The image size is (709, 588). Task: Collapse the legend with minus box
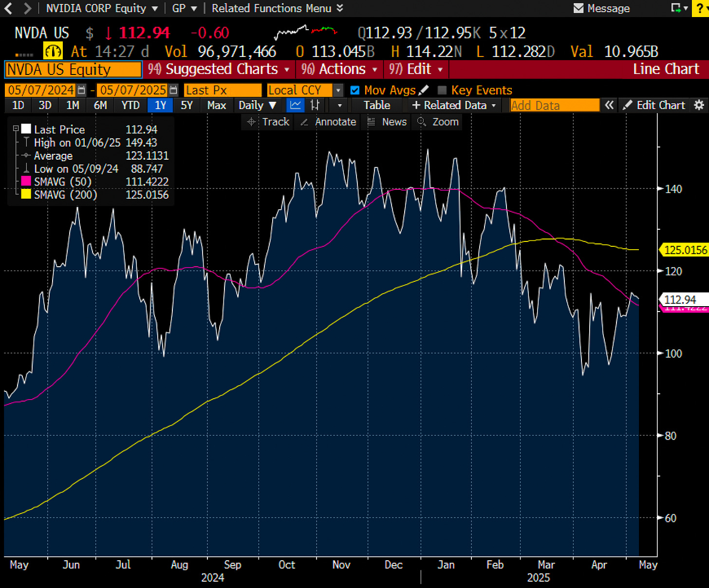(x=16, y=129)
